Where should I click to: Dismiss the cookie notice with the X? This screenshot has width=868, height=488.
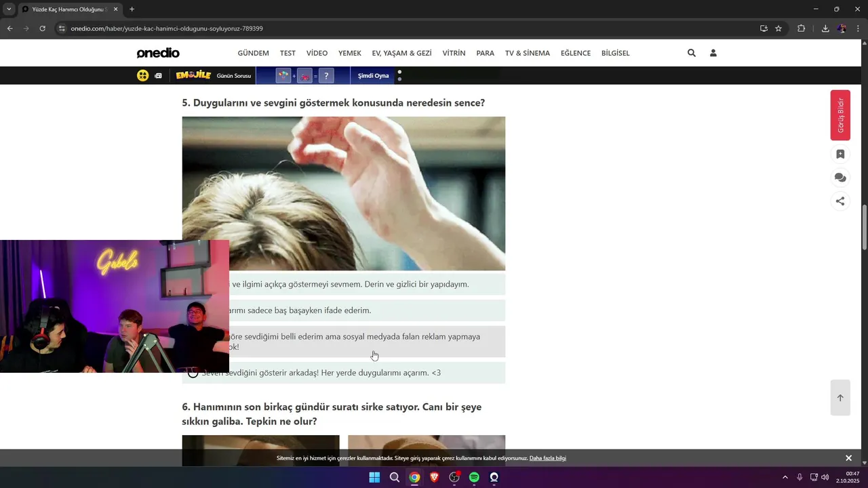click(848, 458)
